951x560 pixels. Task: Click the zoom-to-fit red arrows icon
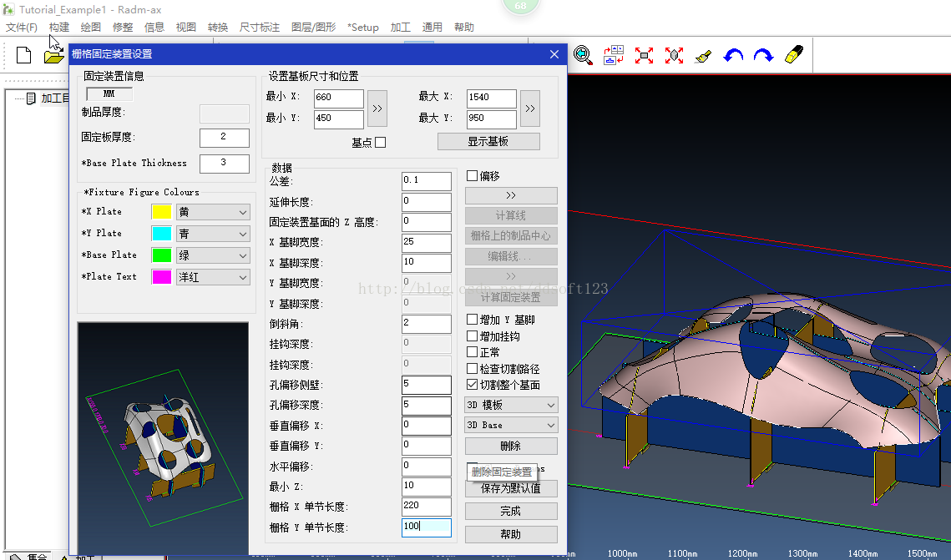tap(644, 56)
